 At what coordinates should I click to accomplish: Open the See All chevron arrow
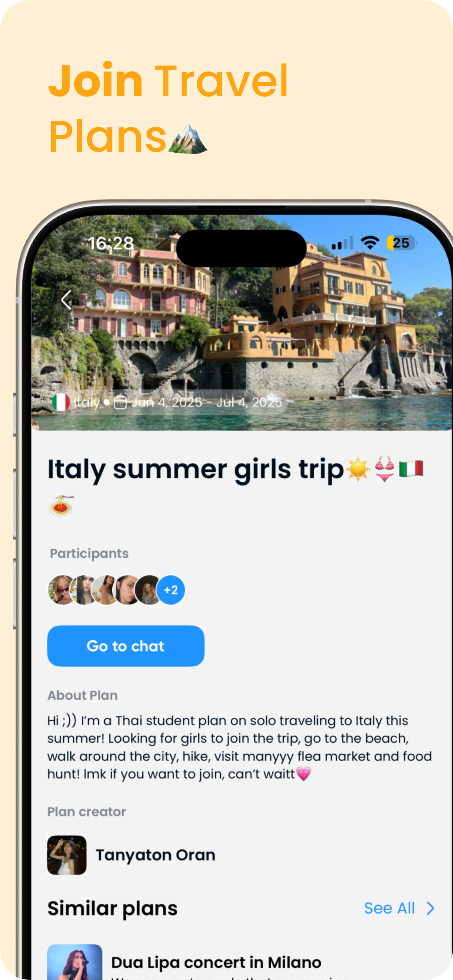pos(430,908)
